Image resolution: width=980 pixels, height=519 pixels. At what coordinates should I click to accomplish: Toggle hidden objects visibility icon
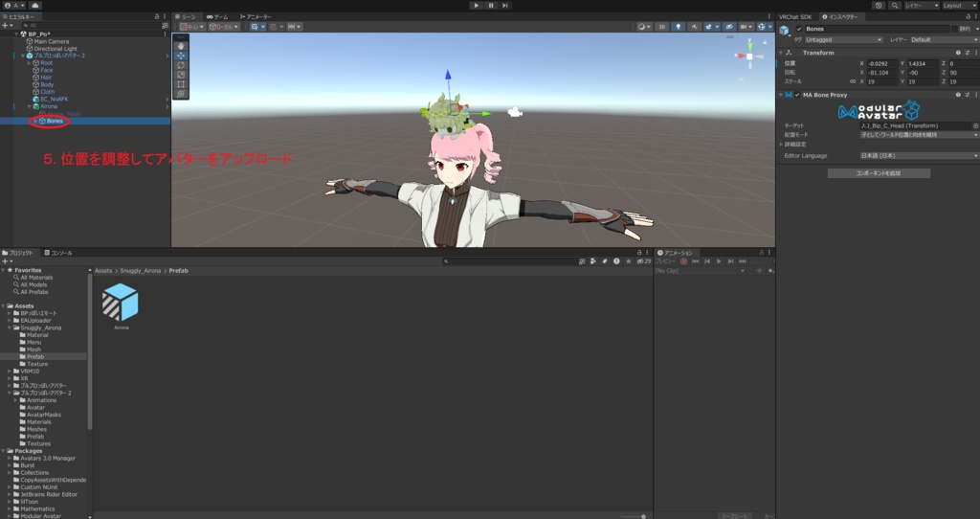coord(728,27)
